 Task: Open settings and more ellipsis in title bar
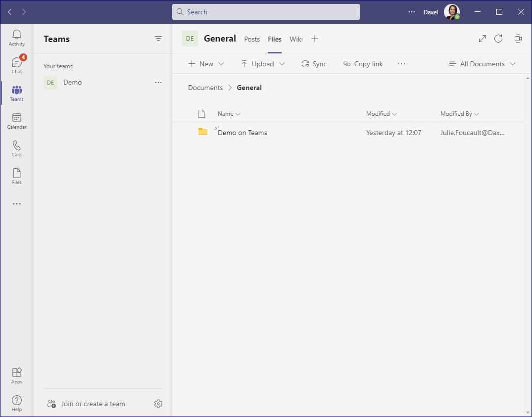coord(412,12)
